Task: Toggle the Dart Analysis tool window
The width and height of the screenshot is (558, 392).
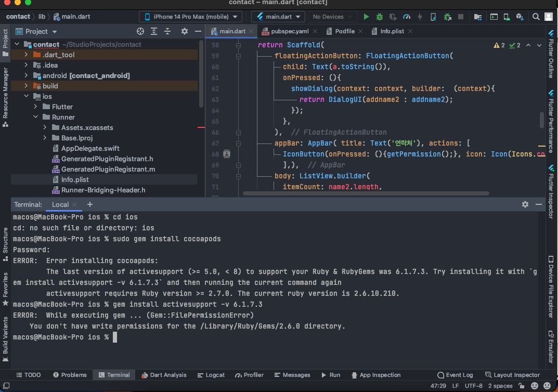Action: pos(163,375)
